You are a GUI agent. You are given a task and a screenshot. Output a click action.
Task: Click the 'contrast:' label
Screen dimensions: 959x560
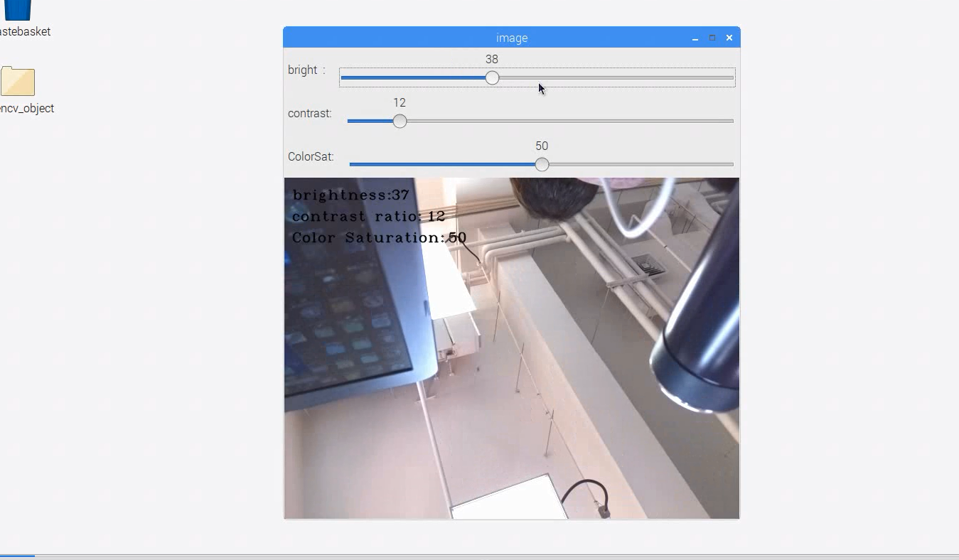[x=309, y=114]
